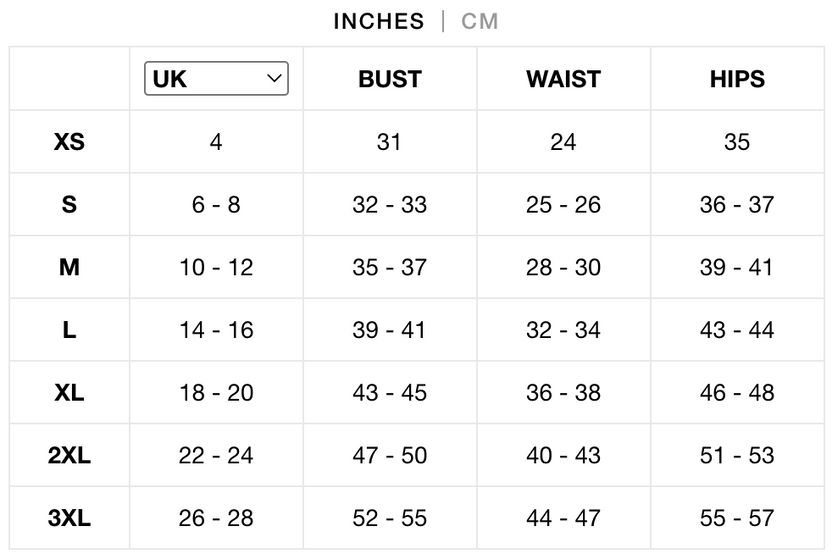Open the UK size region dropdown
The image size is (832, 554).
pyautogui.click(x=216, y=79)
